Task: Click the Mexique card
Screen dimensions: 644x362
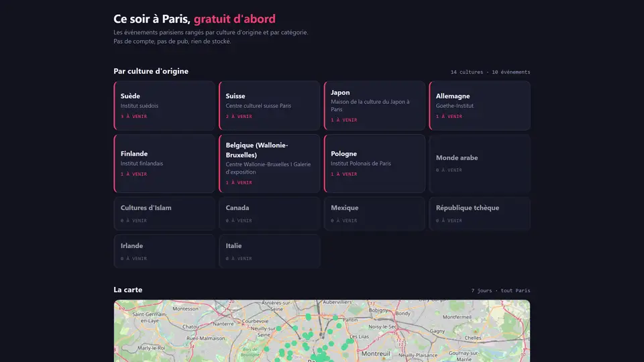Action: click(374, 213)
